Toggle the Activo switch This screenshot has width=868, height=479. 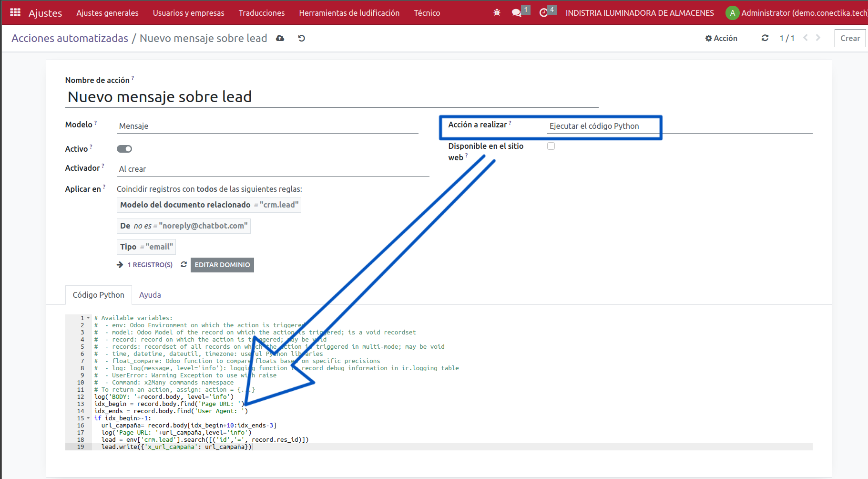click(x=124, y=149)
